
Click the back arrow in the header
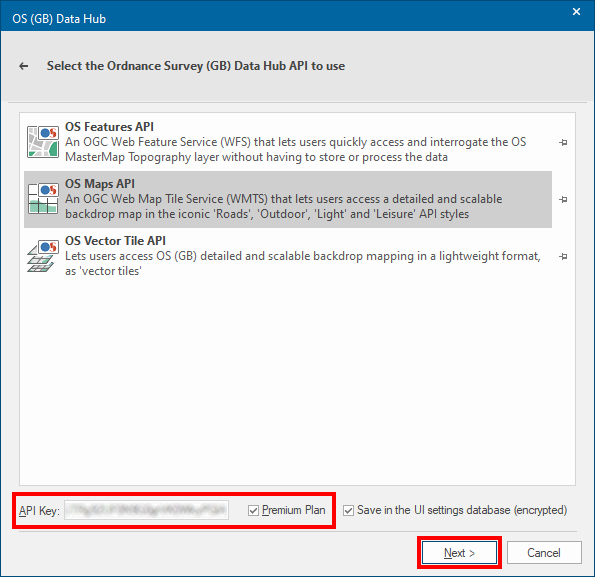click(24, 66)
